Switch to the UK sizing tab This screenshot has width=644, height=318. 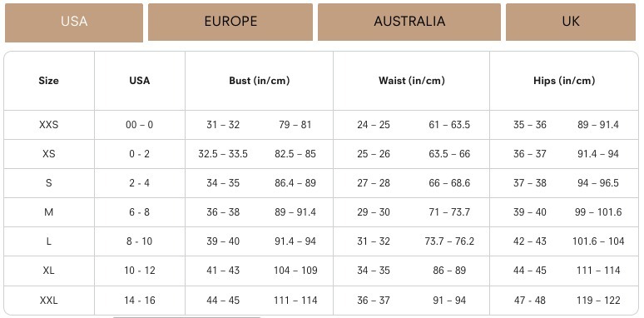571,22
